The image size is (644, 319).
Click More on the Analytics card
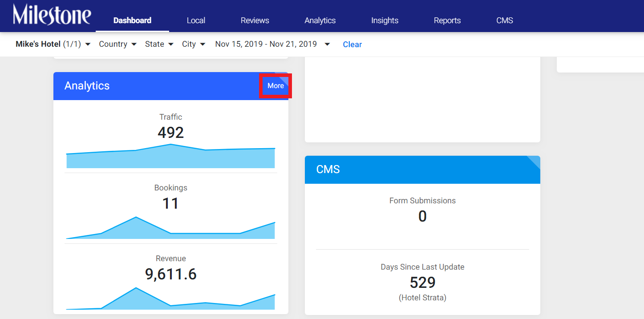click(275, 86)
